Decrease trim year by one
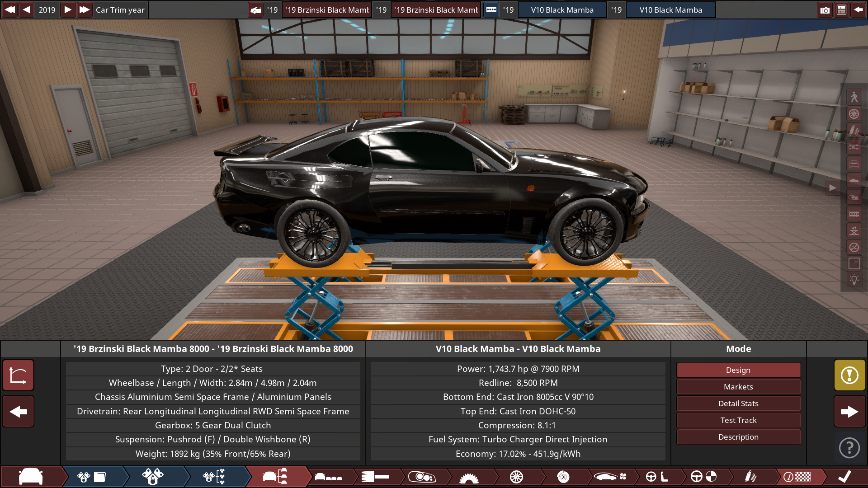Viewport: 868px width, 488px height. coord(27,9)
